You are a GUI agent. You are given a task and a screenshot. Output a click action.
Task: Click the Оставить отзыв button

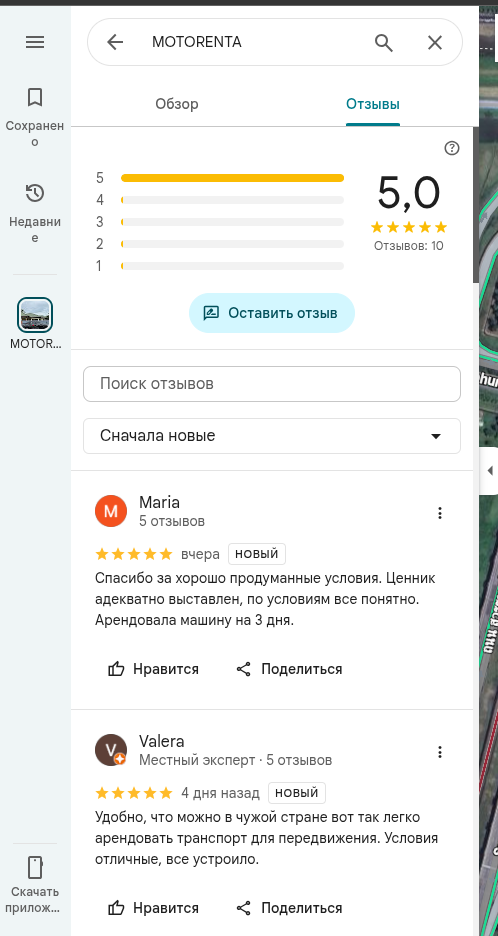tap(272, 313)
